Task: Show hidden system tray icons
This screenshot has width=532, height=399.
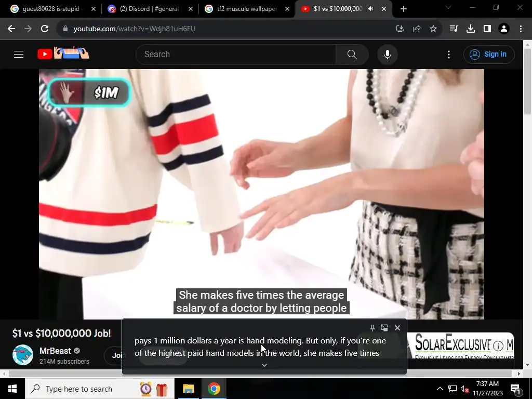Action: pyautogui.click(x=440, y=389)
